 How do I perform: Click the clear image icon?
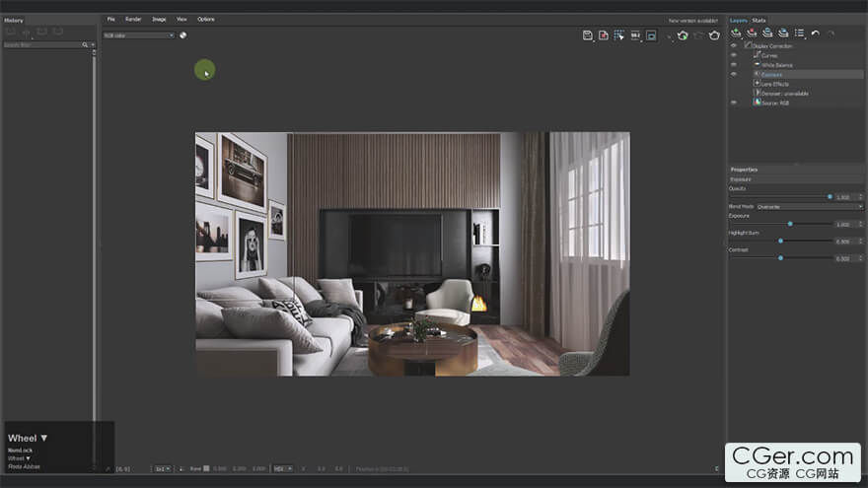[604, 35]
